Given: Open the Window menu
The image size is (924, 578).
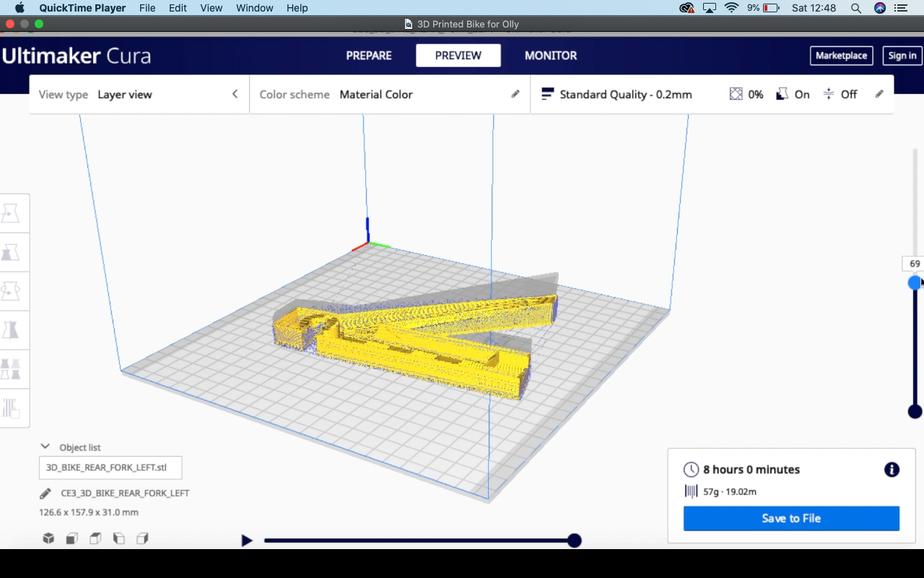Looking at the screenshot, I should click(x=255, y=8).
